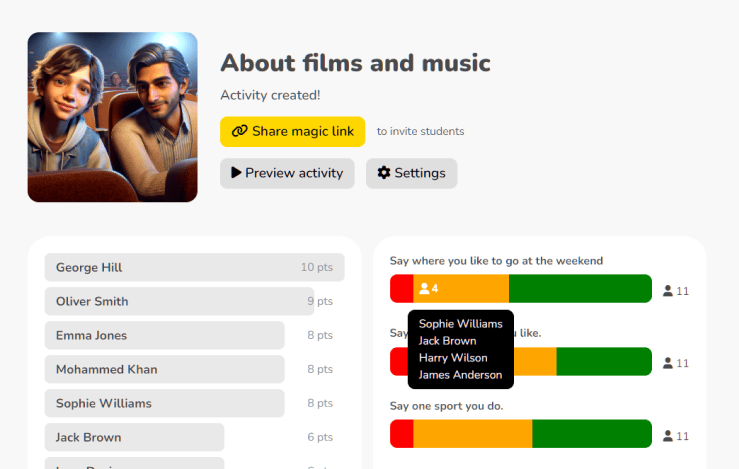Click the chain link icon on Share button
Image resolution: width=739 pixels, height=469 pixels.
coord(239,131)
